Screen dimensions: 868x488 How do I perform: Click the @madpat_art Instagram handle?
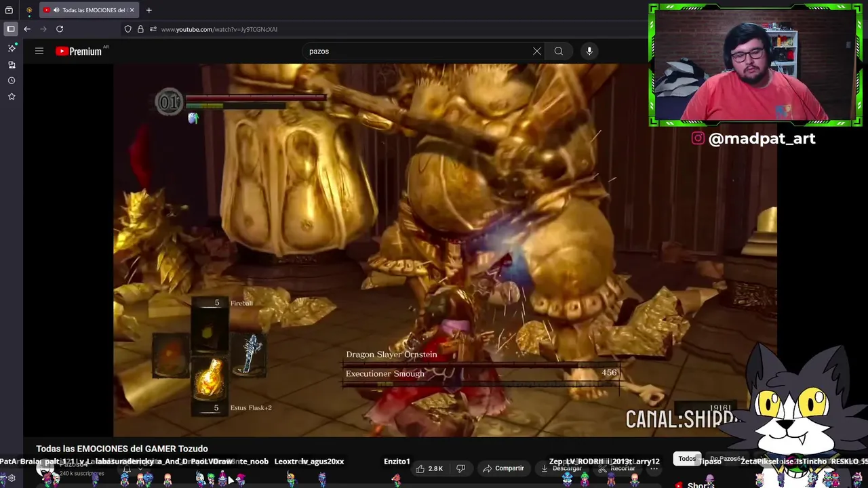(753, 138)
